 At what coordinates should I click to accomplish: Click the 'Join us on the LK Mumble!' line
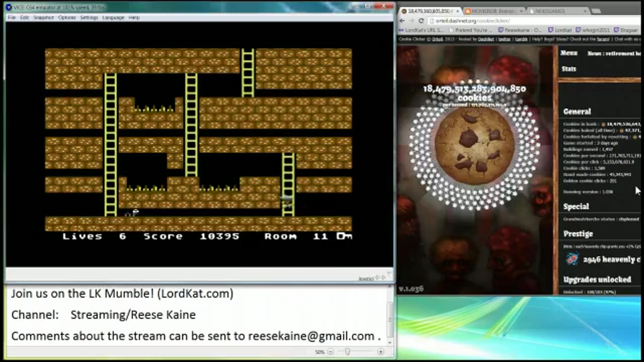point(122,294)
